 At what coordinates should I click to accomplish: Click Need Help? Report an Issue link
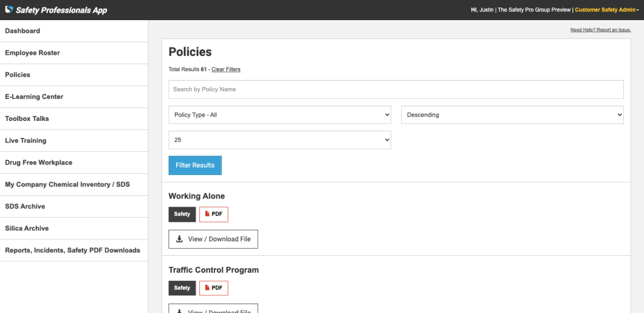(601, 30)
